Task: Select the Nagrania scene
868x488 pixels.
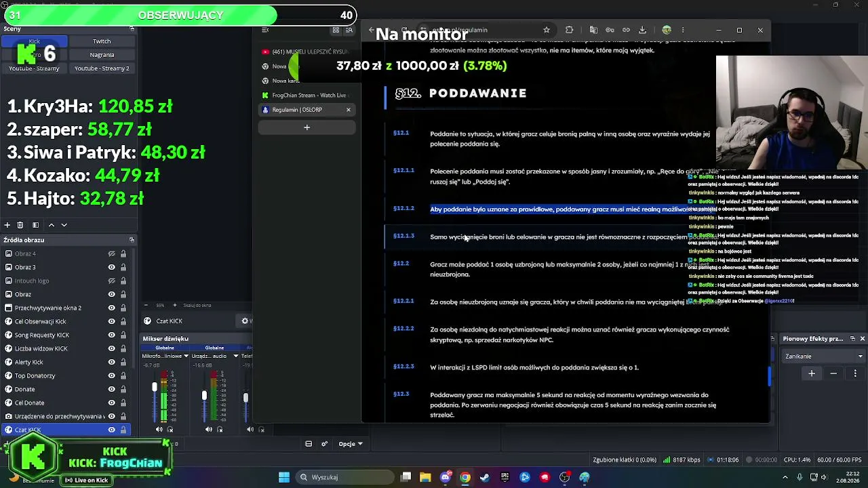Action: [102, 55]
